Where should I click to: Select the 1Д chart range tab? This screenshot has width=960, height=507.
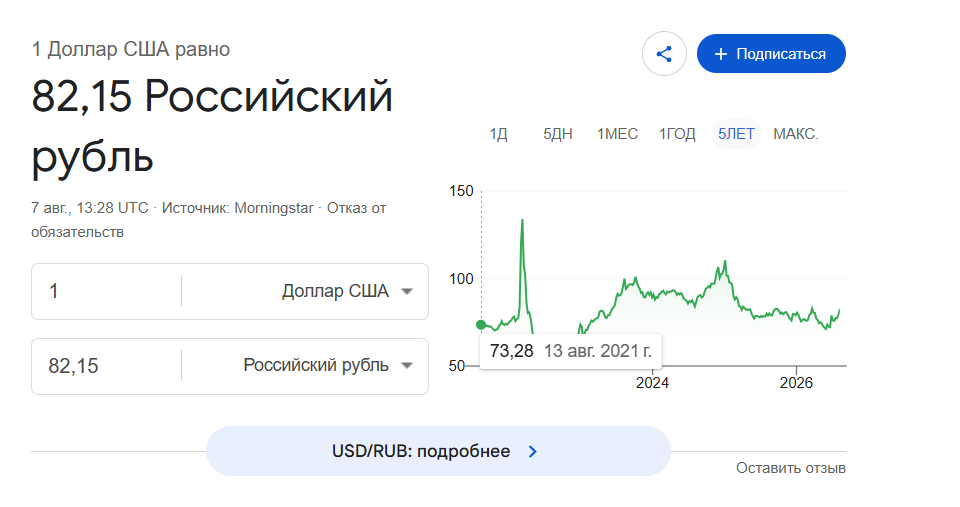click(x=498, y=134)
